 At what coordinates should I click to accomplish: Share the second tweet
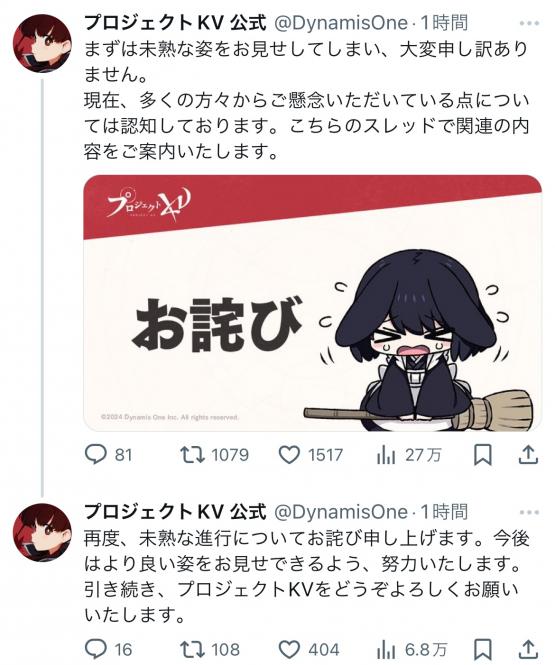pos(528,649)
